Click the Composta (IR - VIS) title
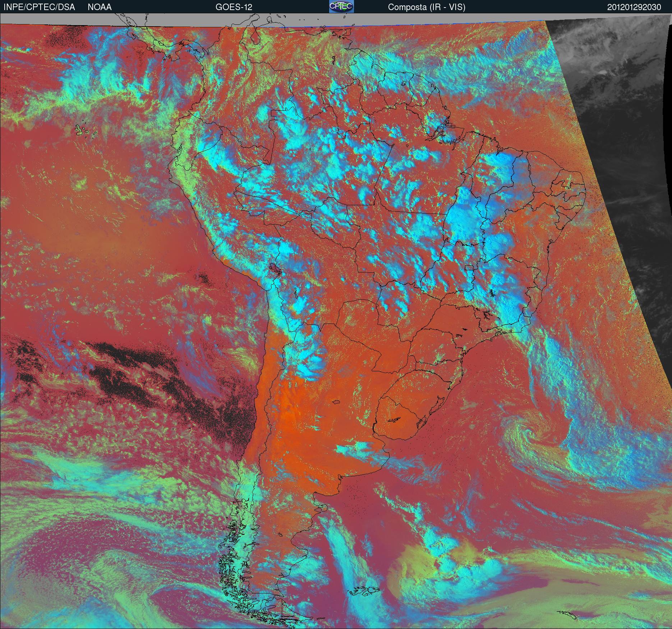 [x=427, y=7]
